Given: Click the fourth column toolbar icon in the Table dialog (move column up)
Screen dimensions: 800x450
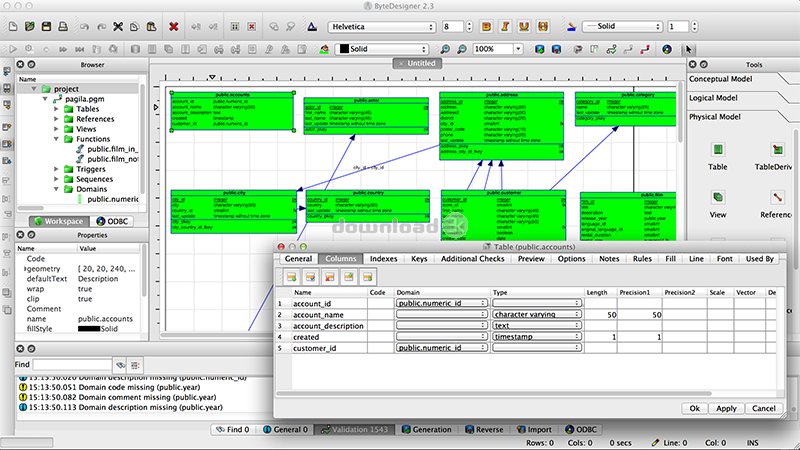Looking at the screenshot, I should (x=348, y=277).
